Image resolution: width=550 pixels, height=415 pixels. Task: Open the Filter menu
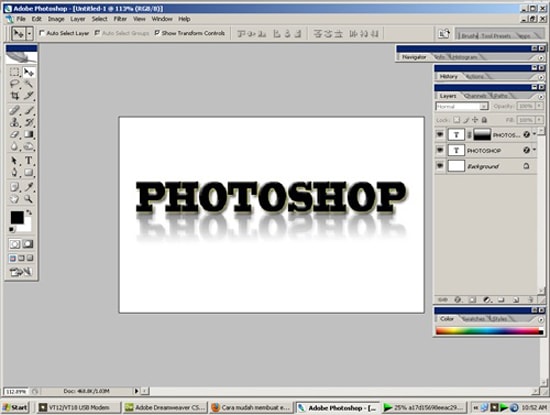(x=120, y=19)
